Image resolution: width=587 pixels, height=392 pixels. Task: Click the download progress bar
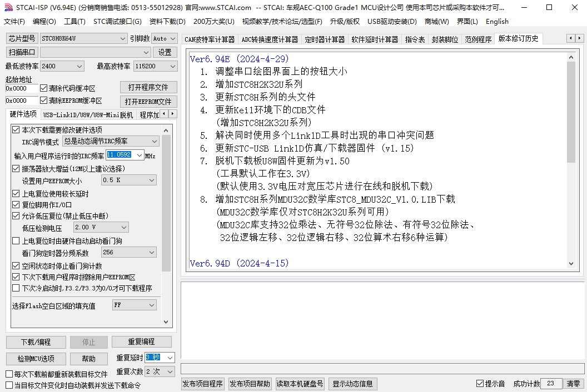pyautogui.click(x=382, y=368)
